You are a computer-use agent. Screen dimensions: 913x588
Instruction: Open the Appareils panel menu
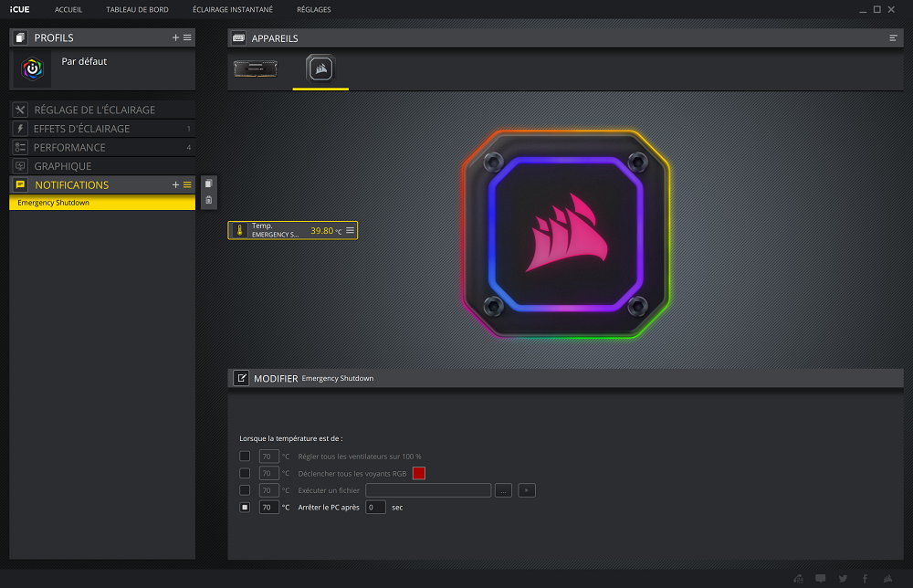893,38
